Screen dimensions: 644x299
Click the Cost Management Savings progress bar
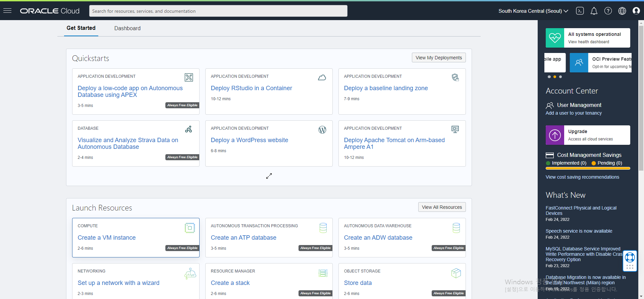[588, 168]
